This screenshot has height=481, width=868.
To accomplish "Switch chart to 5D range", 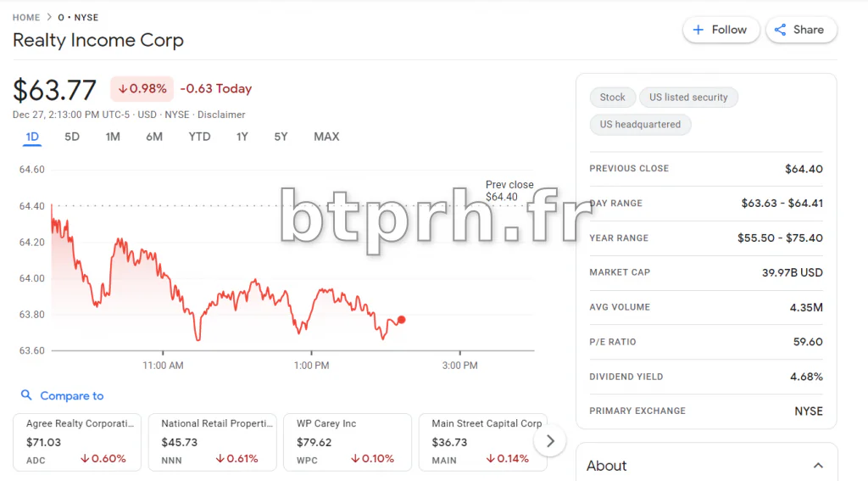I will tap(72, 137).
